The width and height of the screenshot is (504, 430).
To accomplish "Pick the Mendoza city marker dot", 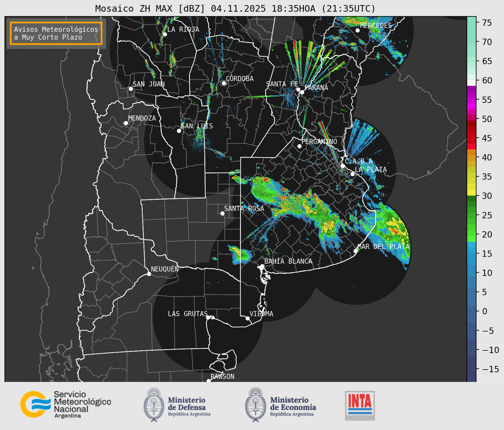I will [x=126, y=123].
